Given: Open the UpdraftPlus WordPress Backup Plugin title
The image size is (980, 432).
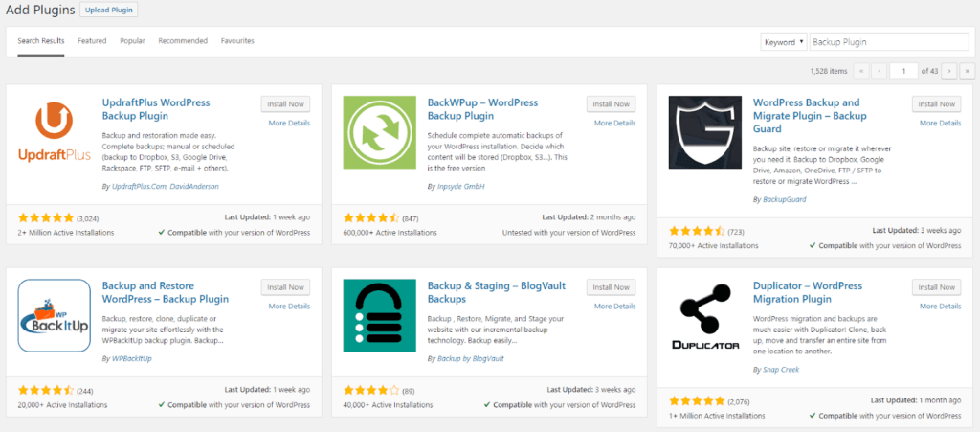Looking at the screenshot, I should coord(156,109).
